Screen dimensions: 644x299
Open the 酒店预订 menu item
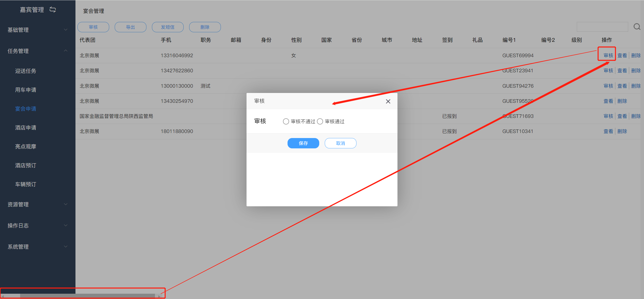(26, 165)
